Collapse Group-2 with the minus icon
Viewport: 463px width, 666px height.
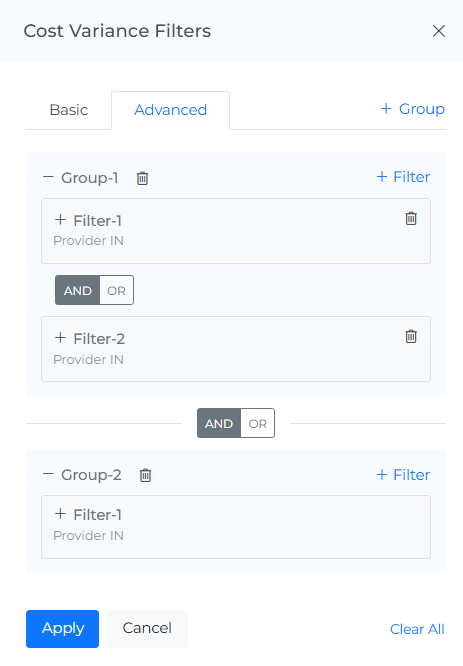(x=48, y=474)
